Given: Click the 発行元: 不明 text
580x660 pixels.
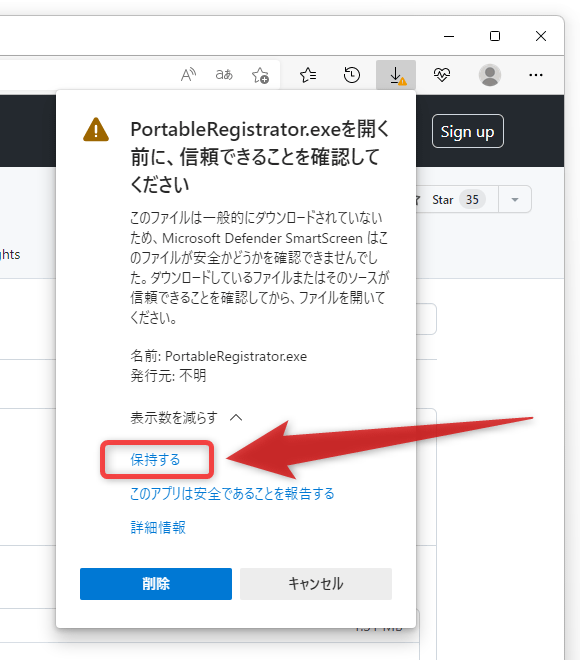Looking at the screenshot, I should (168, 375).
